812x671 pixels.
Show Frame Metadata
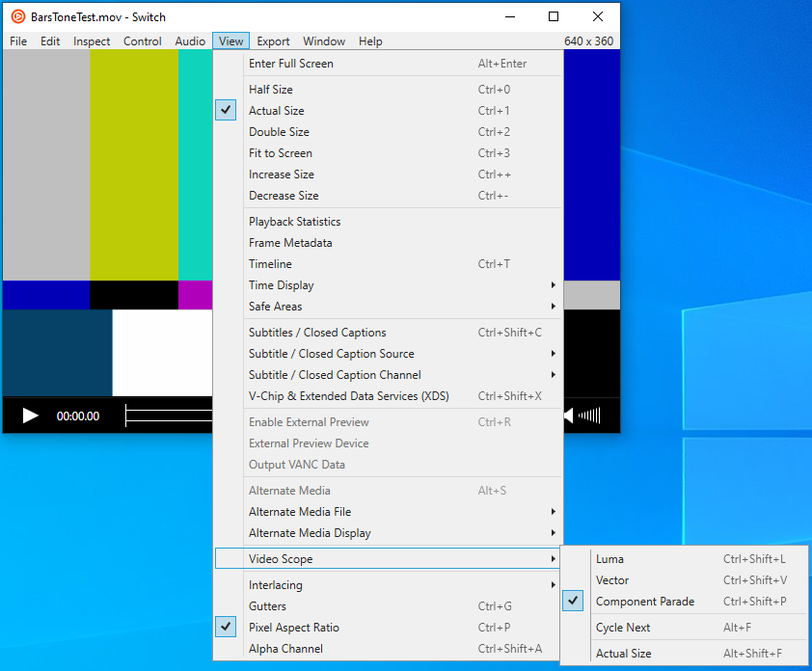tap(388, 243)
